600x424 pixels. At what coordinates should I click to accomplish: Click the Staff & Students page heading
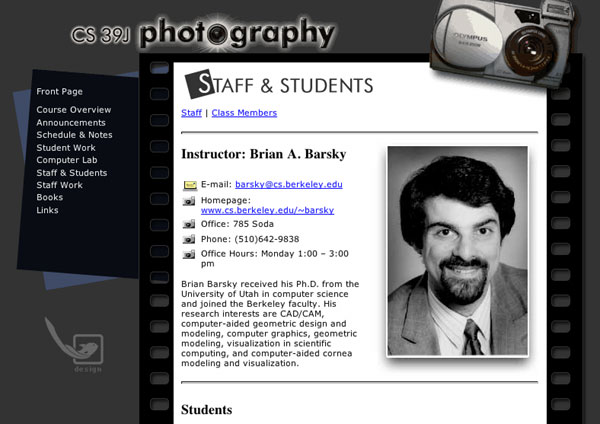tap(279, 84)
